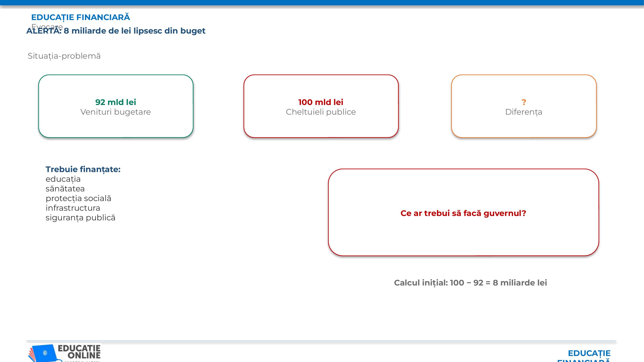Click the 'Ce ar trebui să facă guvernul?' box
The height and width of the screenshot is (362, 644).
463,212
